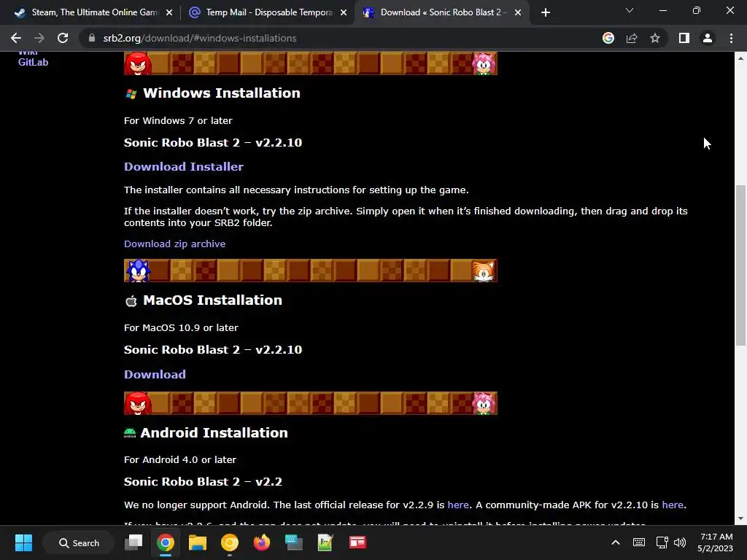Click Download zip archive link
This screenshot has width=747, height=560.
174,244
